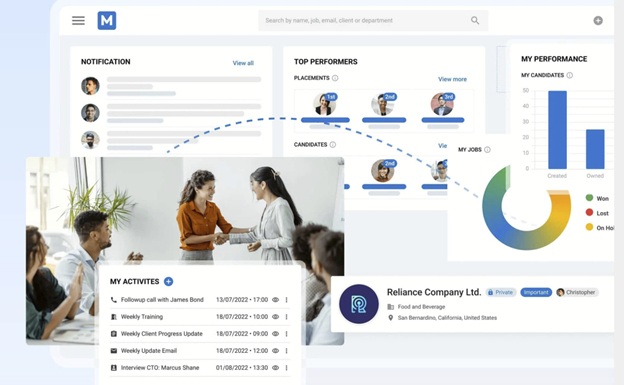Viewport: 624px width, 385px height.
Task: Click the search magnifier icon
Action: point(475,20)
